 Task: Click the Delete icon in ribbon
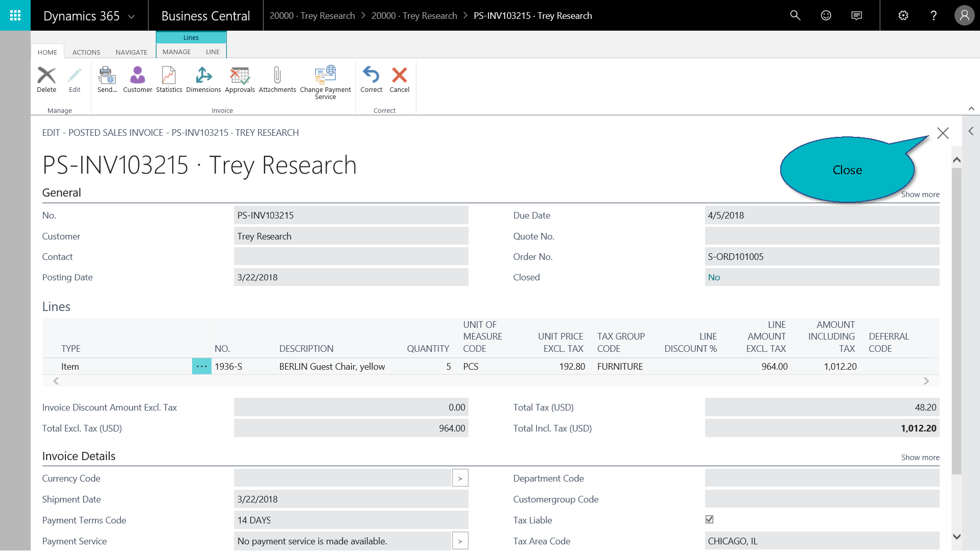46,79
